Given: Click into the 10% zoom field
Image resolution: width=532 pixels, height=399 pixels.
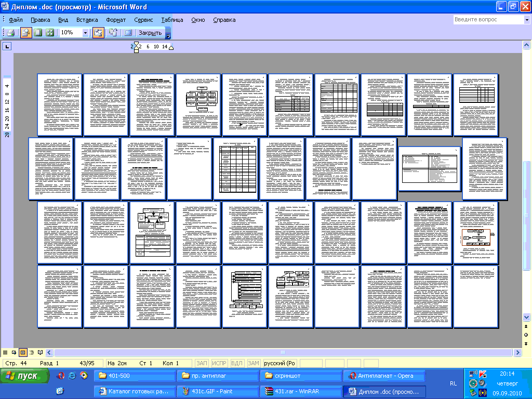Looking at the screenshot, I should (x=71, y=33).
